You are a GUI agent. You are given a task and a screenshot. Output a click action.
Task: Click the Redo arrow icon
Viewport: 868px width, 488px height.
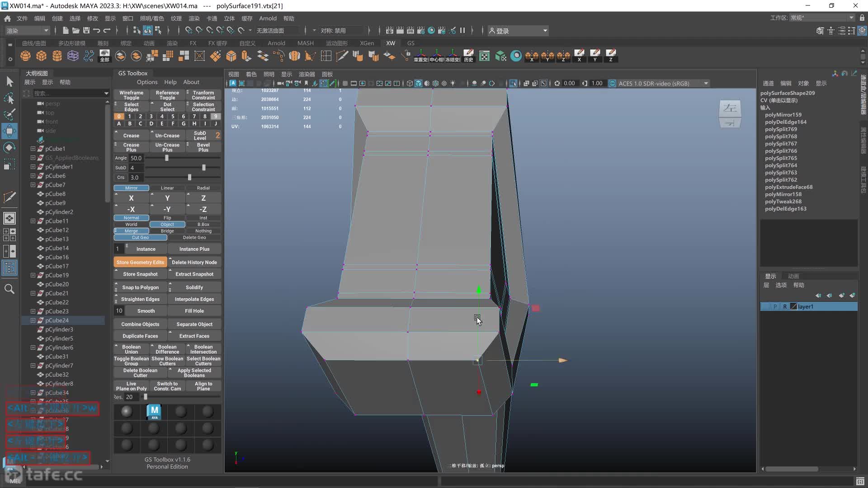tap(107, 30)
